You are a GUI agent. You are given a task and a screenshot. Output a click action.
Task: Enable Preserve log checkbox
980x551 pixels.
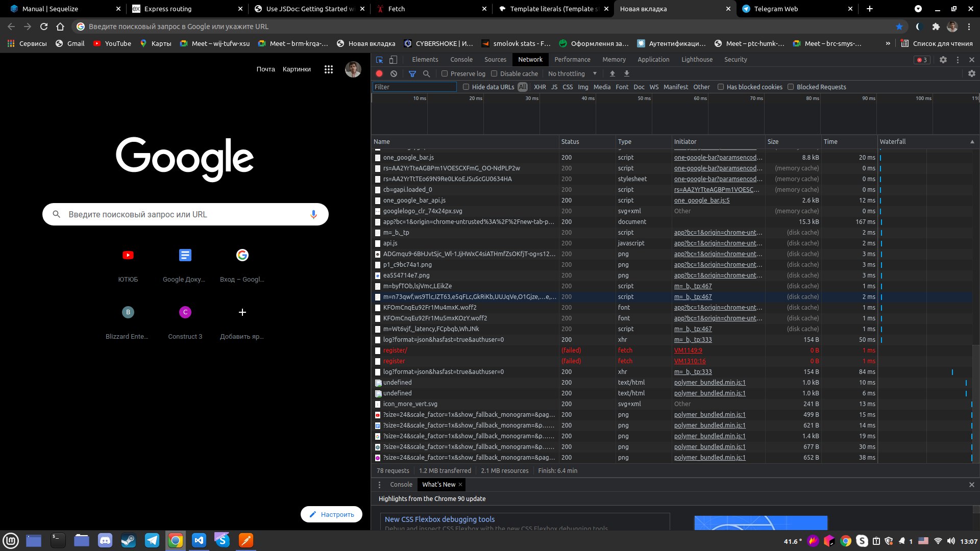point(445,73)
